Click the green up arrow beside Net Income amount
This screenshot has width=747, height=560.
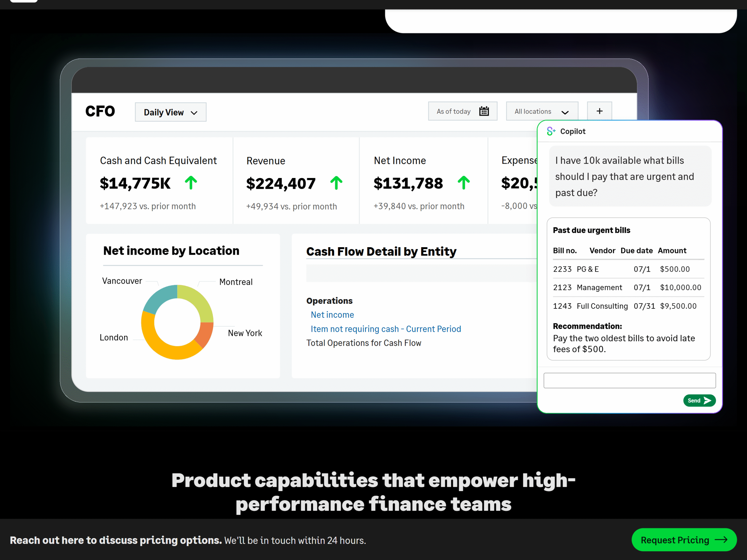pos(463,183)
